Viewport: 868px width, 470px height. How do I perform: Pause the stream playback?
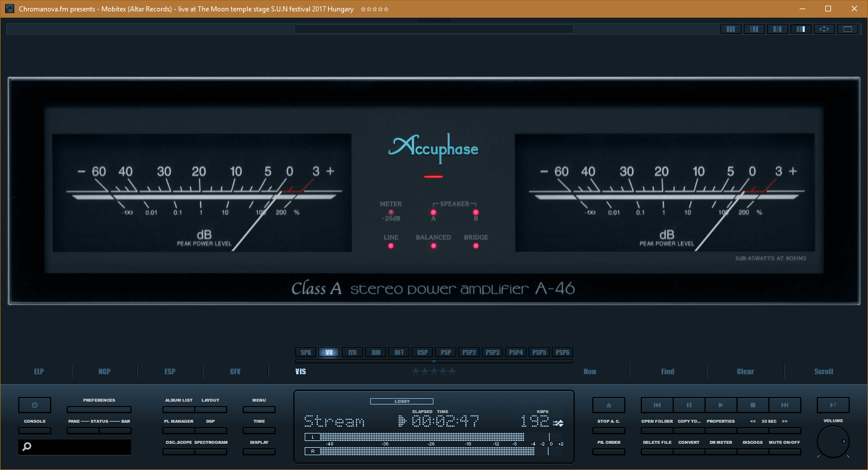(689, 405)
